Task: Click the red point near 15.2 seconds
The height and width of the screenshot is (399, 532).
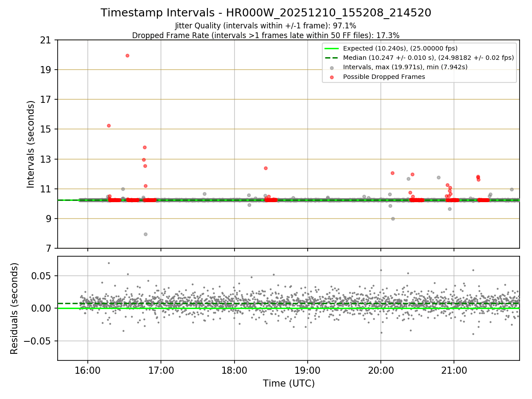Action: tap(109, 125)
